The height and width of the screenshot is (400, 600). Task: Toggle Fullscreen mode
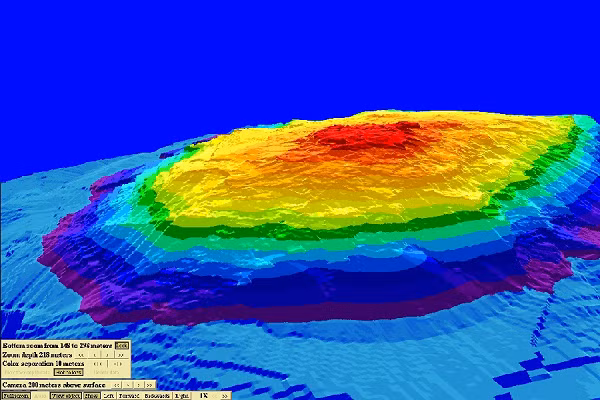[16, 395]
